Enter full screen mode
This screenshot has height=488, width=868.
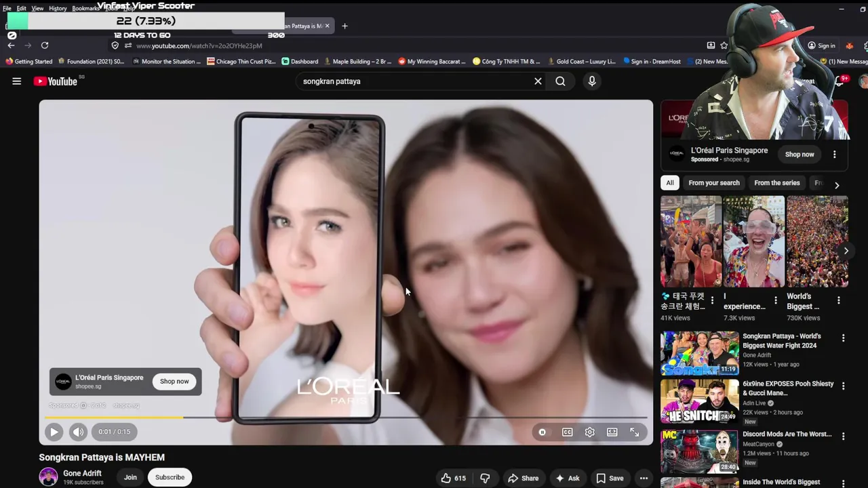click(x=635, y=432)
